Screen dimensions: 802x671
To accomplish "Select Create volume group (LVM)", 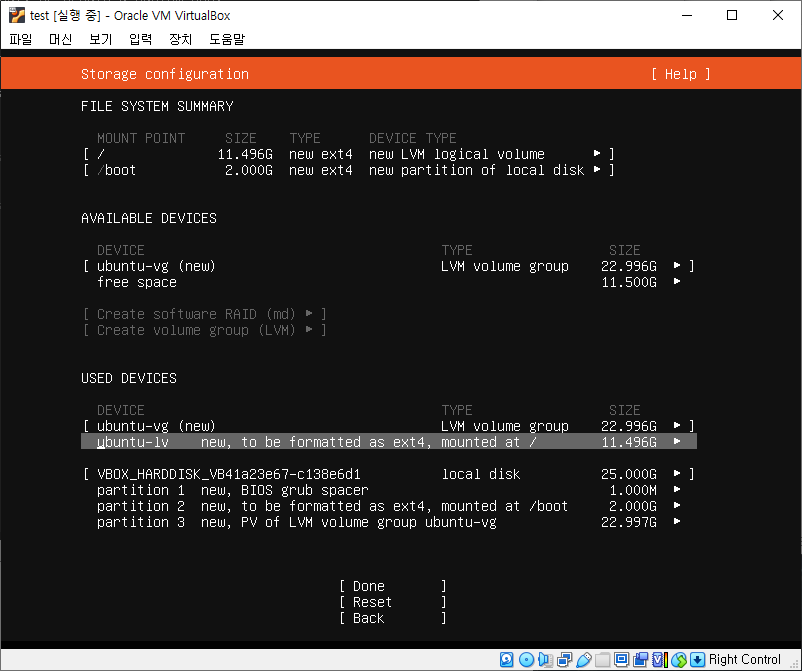I will [x=205, y=330].
